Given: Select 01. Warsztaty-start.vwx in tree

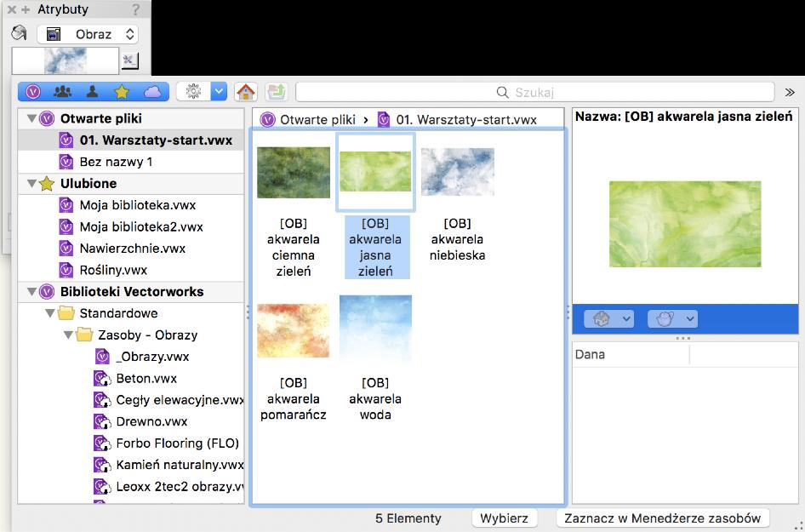Looking at the screenshot, I should 131,140.
